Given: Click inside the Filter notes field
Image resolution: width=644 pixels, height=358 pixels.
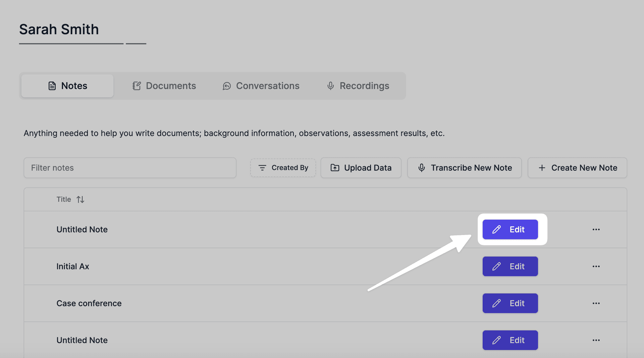Looking at the screenshot, I should 130,168.
